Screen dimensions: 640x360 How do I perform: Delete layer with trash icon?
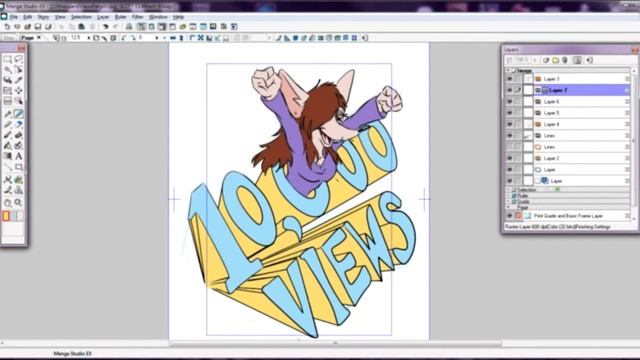click(x=565, y=60)
